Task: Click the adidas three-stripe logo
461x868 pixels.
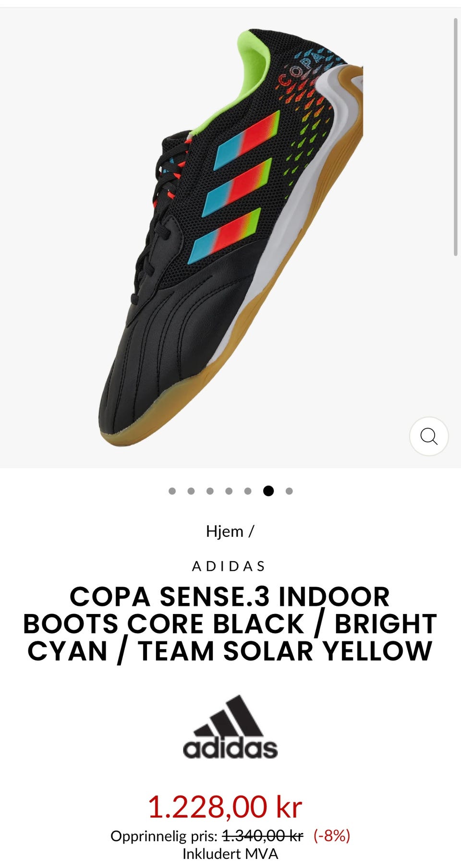Action: tap(230, 727)
